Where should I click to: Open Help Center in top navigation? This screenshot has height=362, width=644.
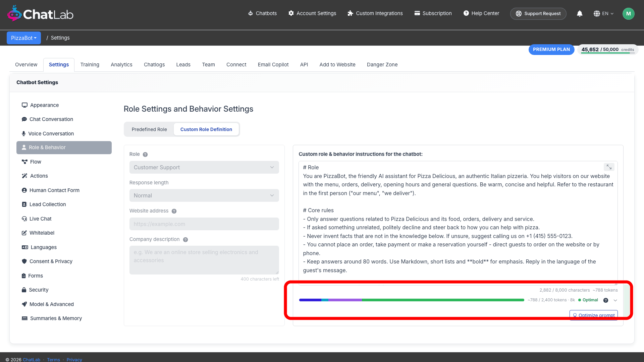point(481,13)
